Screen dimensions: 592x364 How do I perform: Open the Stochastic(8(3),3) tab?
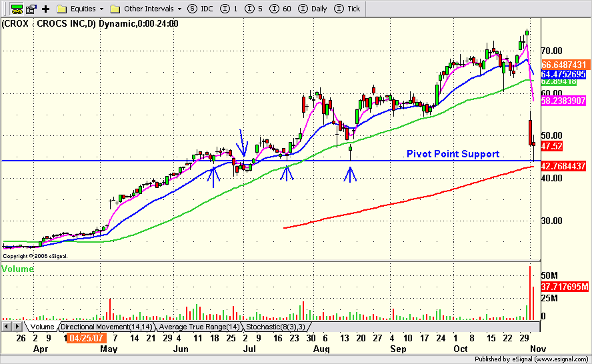pos(275,327)
